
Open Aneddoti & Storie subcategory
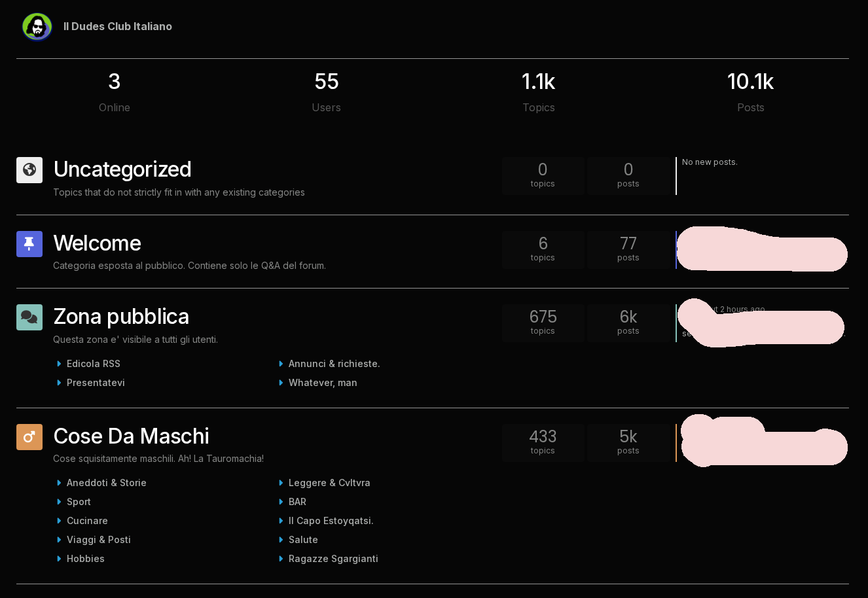[x=106, y=483]
